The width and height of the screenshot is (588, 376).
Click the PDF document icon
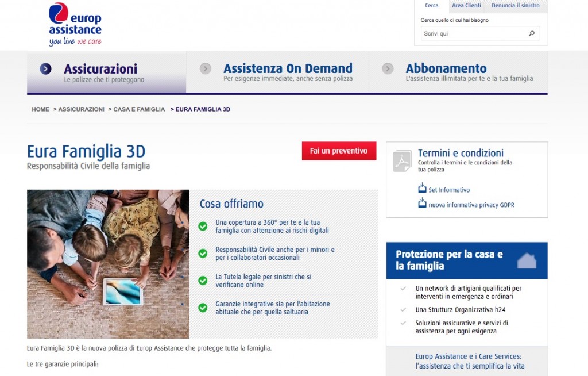pos(403,161)
